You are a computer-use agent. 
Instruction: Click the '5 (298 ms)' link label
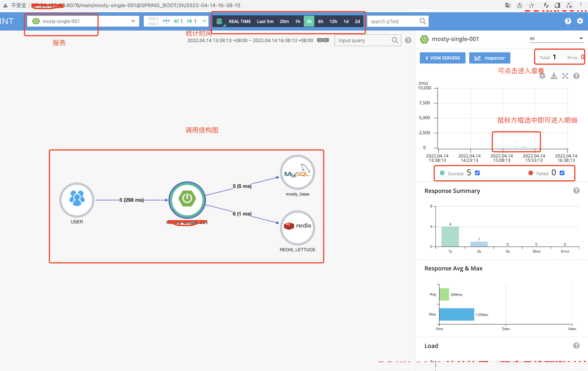point(131,200)
